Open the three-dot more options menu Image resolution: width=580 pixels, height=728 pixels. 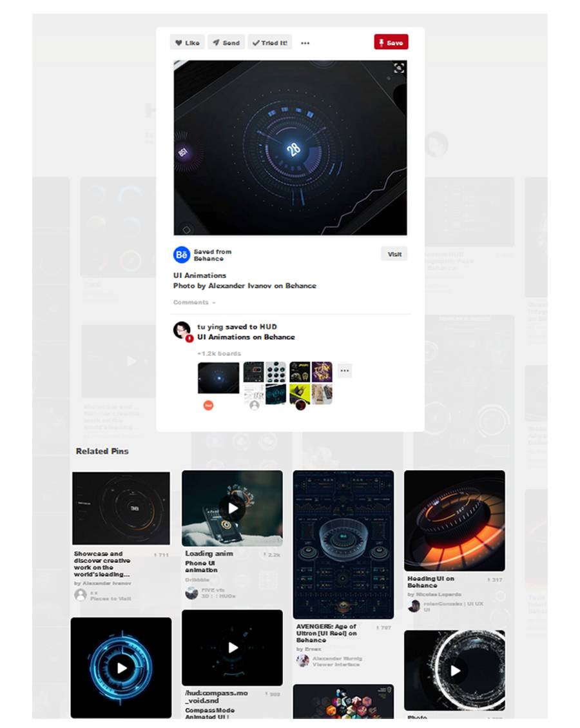[305, 43]
